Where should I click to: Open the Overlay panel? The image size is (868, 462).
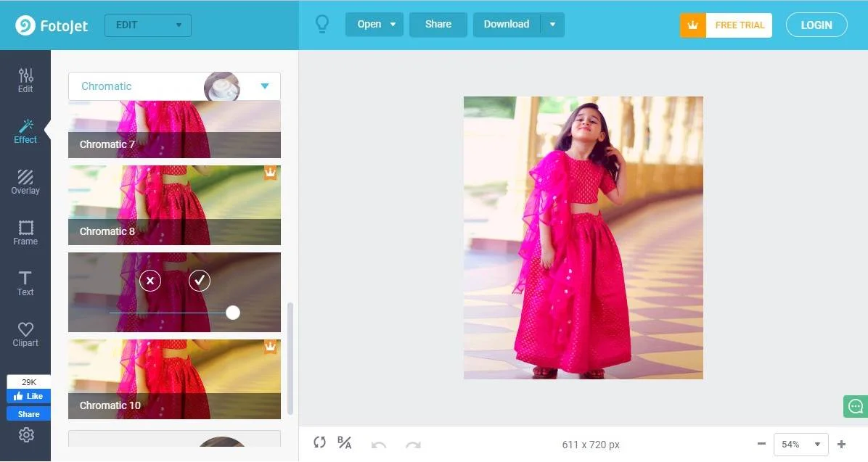(25, 181)
